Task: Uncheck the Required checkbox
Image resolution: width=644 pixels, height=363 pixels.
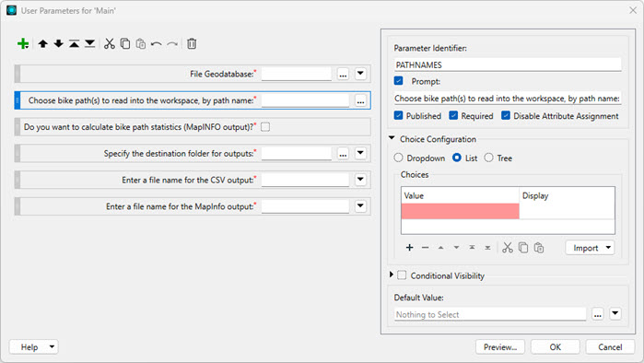Action: pos(453,115)
